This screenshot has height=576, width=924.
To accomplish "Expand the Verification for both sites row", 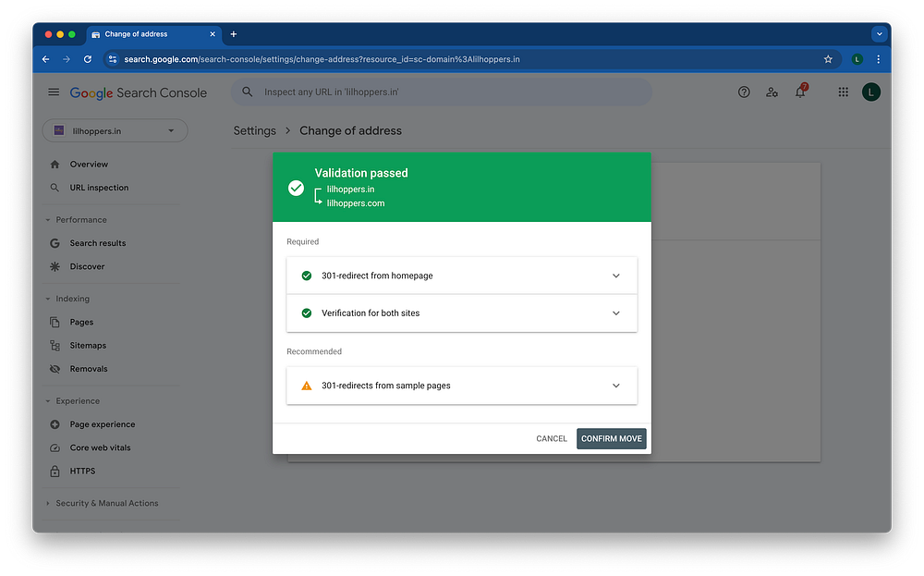I will (x=461, y=313).
